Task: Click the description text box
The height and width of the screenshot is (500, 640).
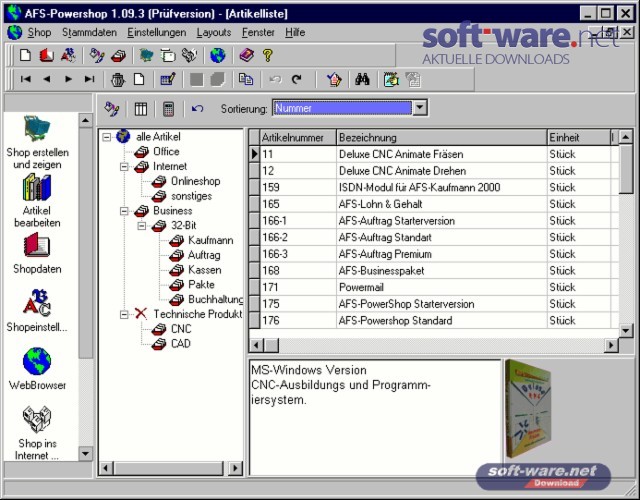Action: coord(375,417)
